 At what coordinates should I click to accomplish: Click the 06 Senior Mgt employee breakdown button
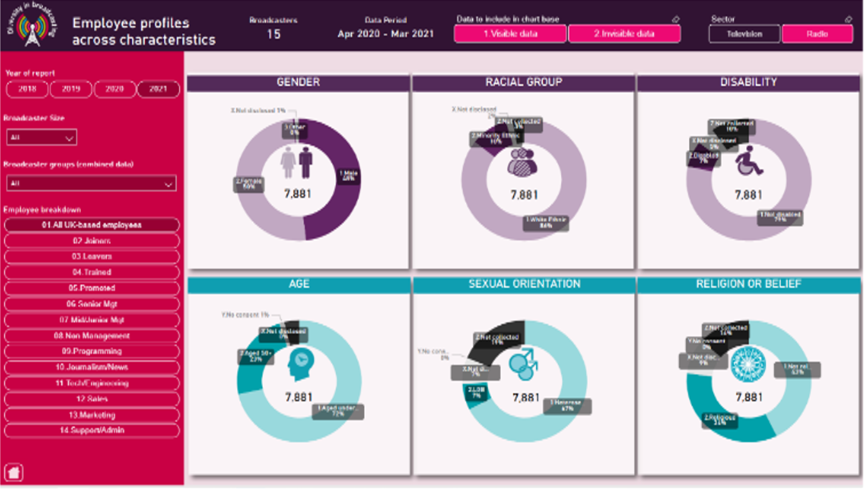tap(92, 305)
